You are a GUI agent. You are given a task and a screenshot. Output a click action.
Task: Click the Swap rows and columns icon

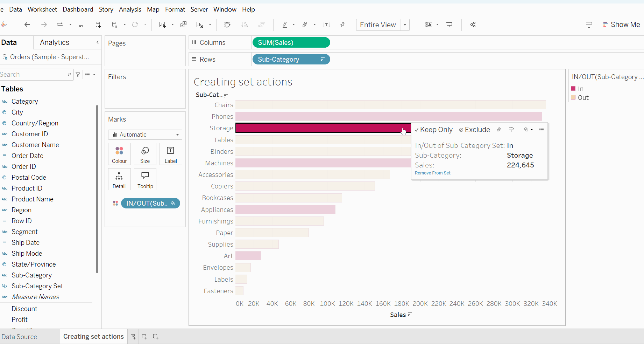coord(227,25)
